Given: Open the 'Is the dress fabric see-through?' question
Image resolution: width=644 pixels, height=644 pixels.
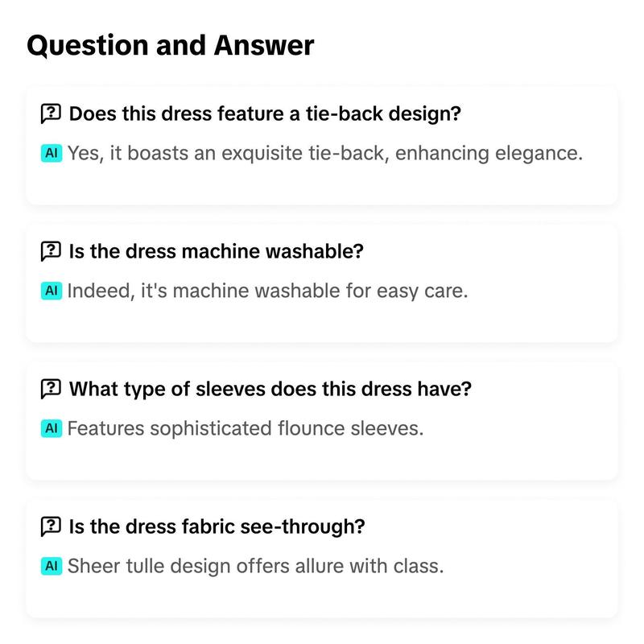Looking at the screenshot, I should click(217, 526).
